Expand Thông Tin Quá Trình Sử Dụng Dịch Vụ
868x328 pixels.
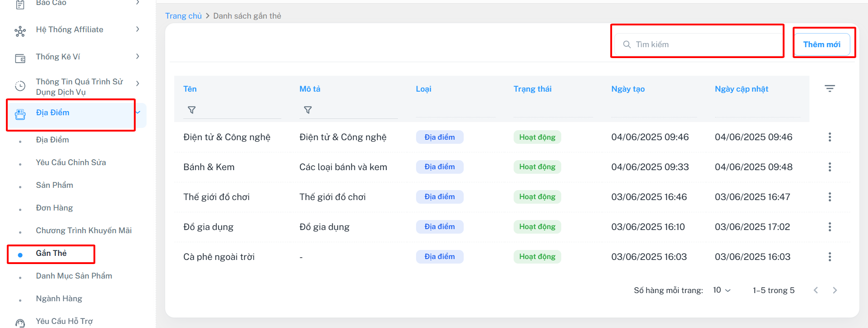137,83
